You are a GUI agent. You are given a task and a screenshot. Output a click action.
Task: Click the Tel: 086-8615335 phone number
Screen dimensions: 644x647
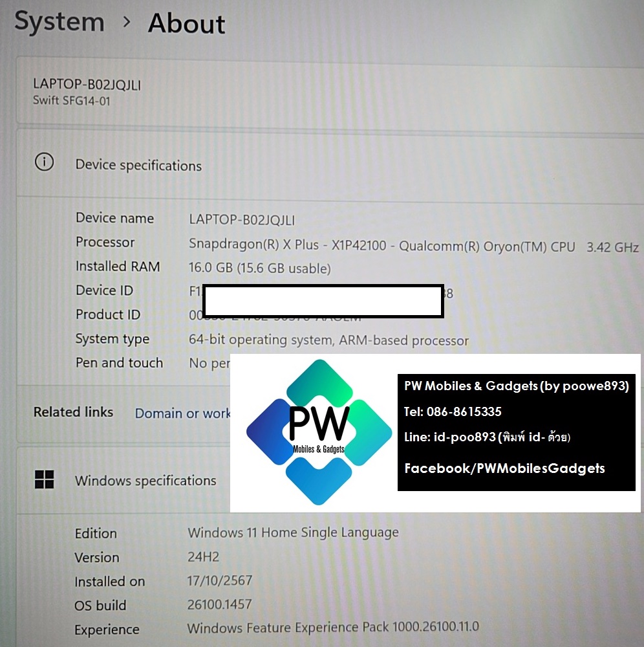tap(453, 412)
